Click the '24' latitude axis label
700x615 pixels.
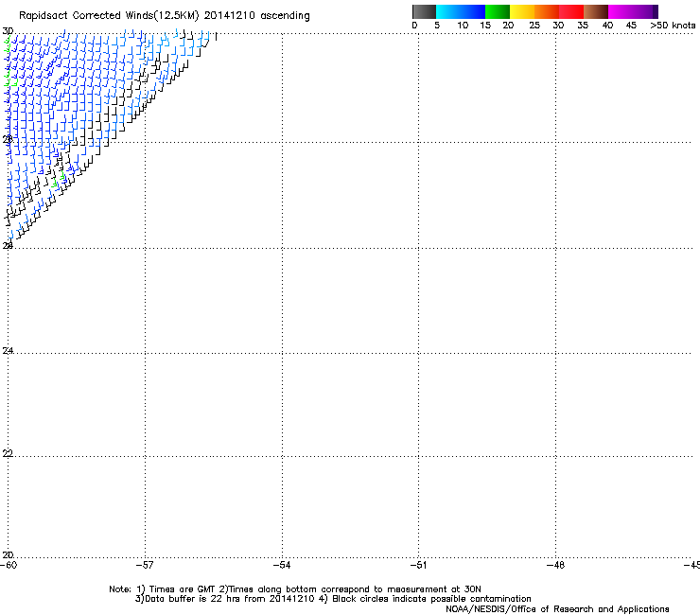[8, 351]
